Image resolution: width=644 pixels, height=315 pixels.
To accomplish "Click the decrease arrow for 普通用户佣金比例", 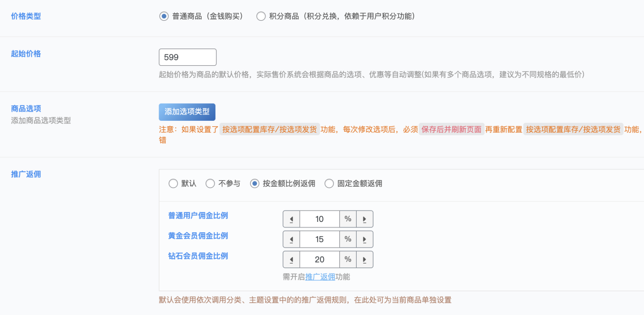I will click(291, 218).
